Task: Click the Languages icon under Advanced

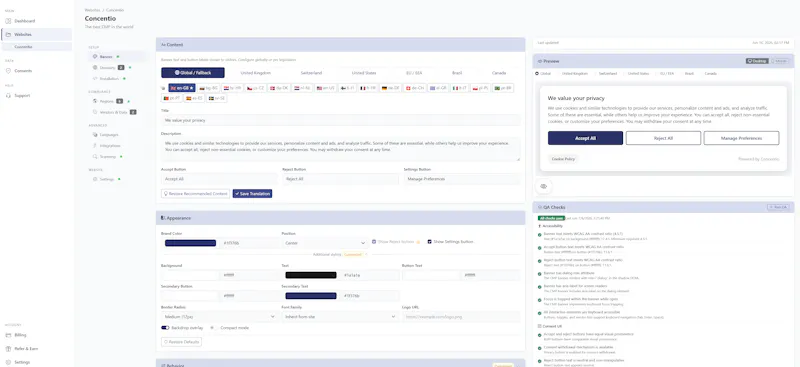Action: pos(95,135)
